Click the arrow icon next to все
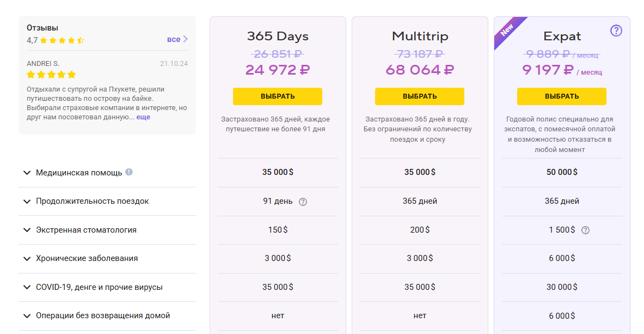The width and height of the screenshot is (644, 334). 186,39
